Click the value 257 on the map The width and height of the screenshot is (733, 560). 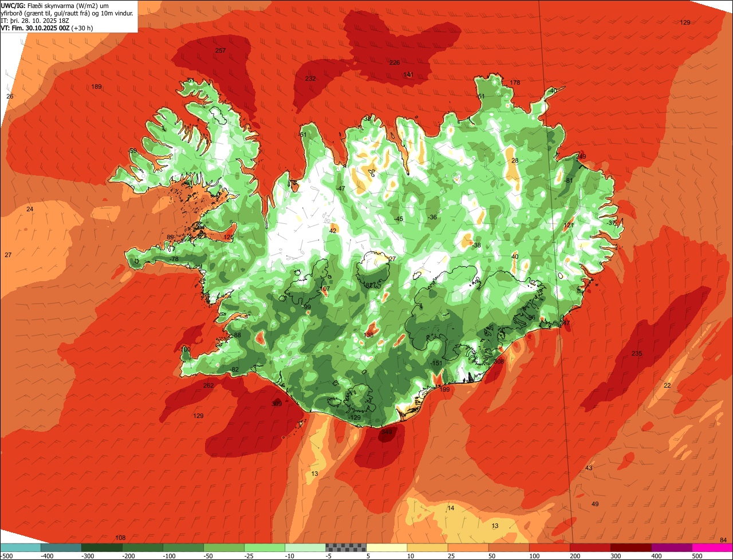[x=220, y=50]
